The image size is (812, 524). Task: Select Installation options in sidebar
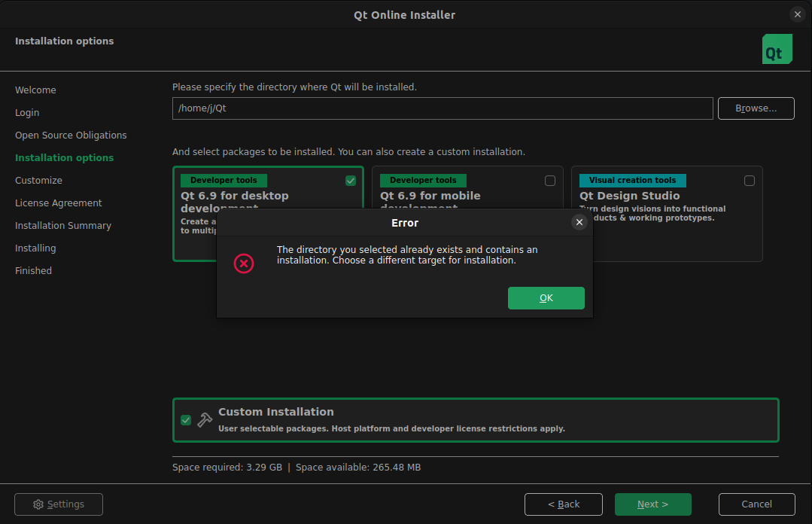64,157
